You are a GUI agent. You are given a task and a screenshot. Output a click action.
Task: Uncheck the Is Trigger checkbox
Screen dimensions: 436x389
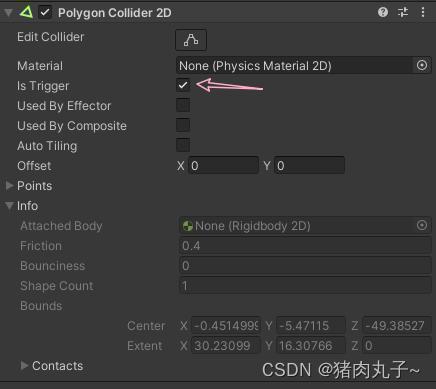183,85
